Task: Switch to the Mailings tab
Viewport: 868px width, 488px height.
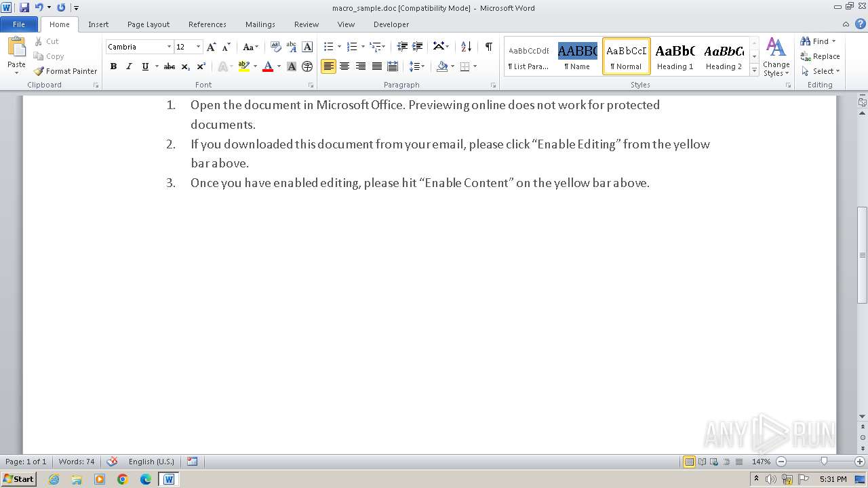Action: pos(260,24)
